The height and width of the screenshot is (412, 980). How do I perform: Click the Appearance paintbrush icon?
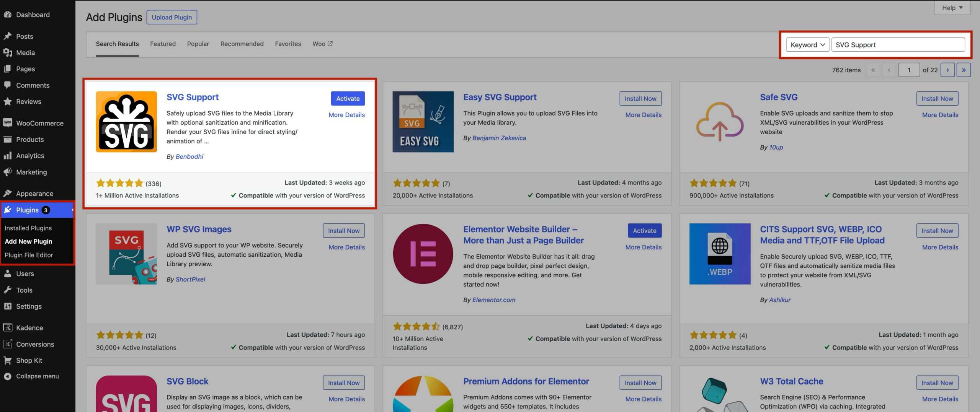click(x=8, y=193)
